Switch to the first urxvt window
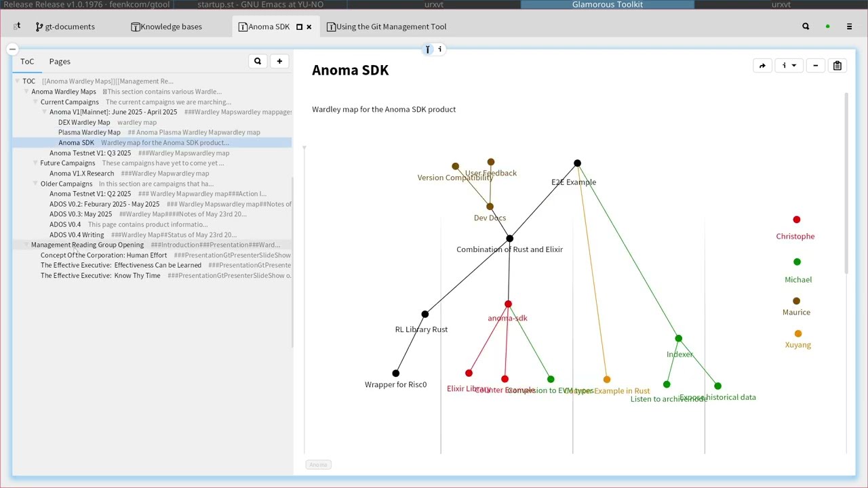Image resolution: width=868 pixels, height=488 pixels. (434, 5)
